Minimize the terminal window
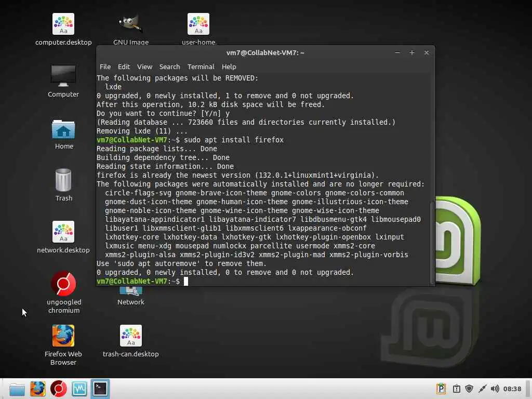 click(x=397, y=52)
